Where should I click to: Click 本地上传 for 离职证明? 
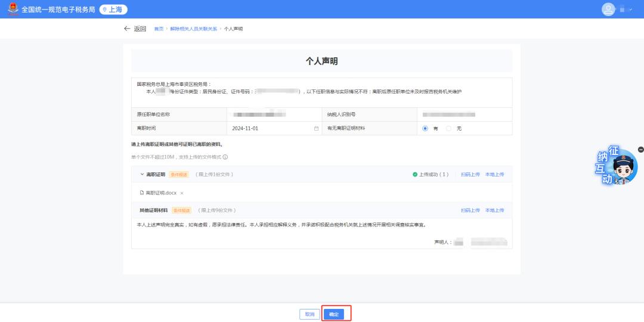[494, 175]
